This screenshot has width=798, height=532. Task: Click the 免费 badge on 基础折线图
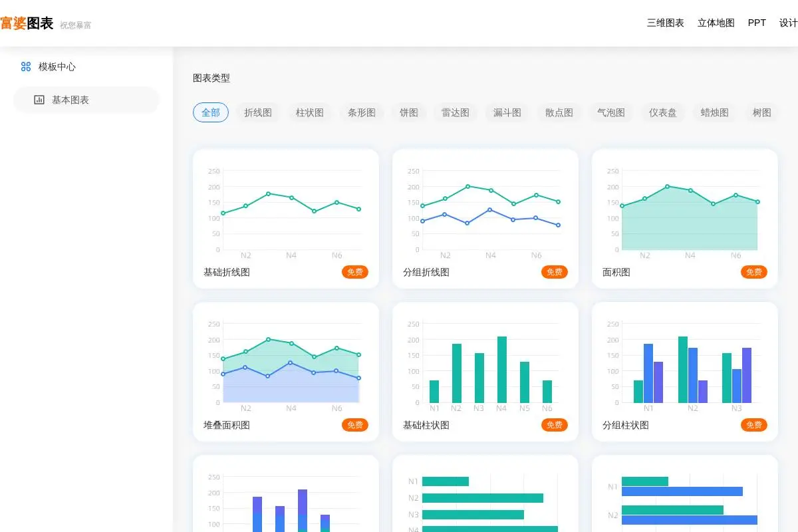coord(355,272)
